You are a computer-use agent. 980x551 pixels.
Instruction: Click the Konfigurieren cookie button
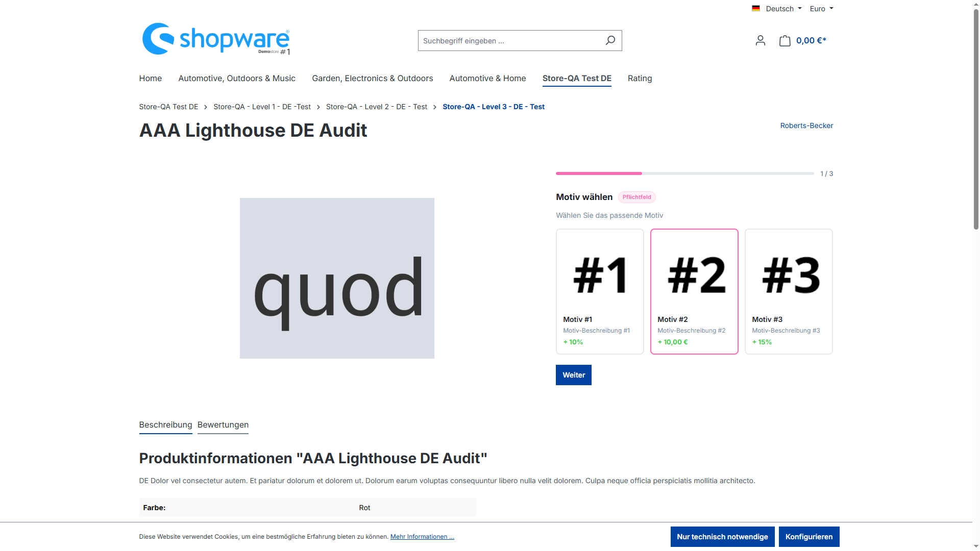click(x=809, y=537)
